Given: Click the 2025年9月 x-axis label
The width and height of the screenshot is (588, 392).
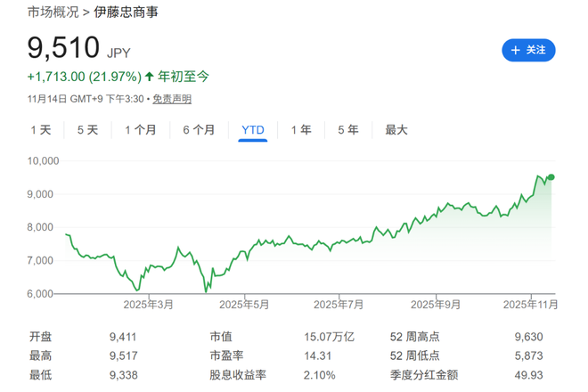Looking at the screenshot, I should point(436,305).
